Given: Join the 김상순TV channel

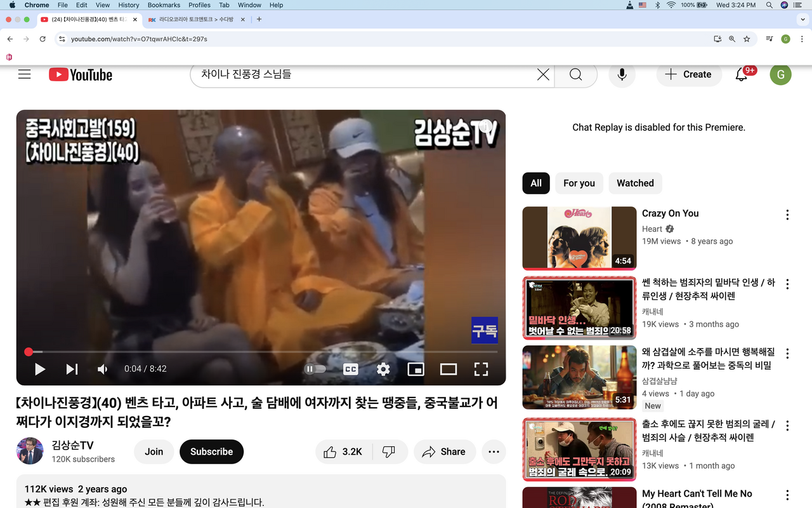Looking at the screenshot, I should pyautogui.click(x=154, y=451).
